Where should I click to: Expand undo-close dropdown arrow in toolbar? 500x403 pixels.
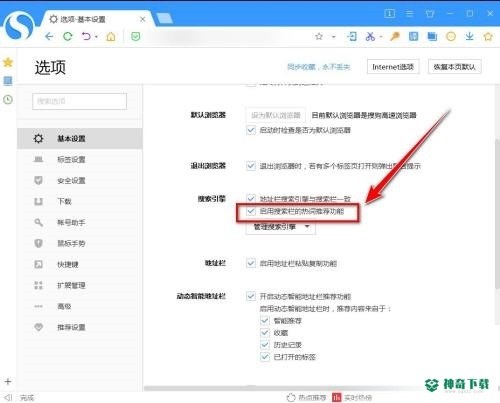click(x=96, y=37)
